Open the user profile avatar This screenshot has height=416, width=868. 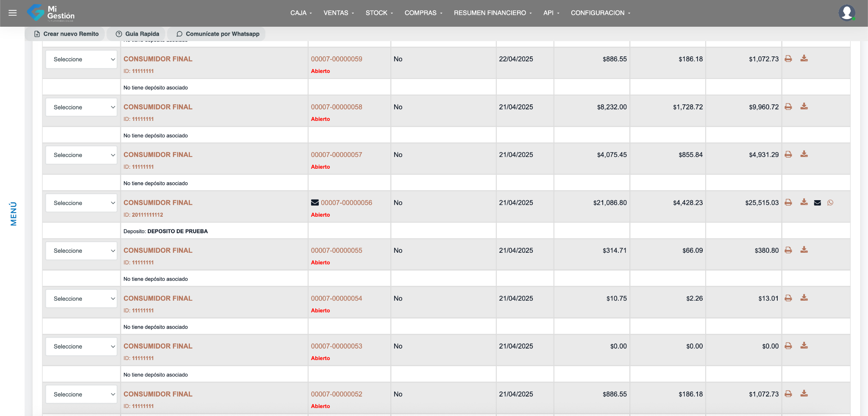coord(846,13)
